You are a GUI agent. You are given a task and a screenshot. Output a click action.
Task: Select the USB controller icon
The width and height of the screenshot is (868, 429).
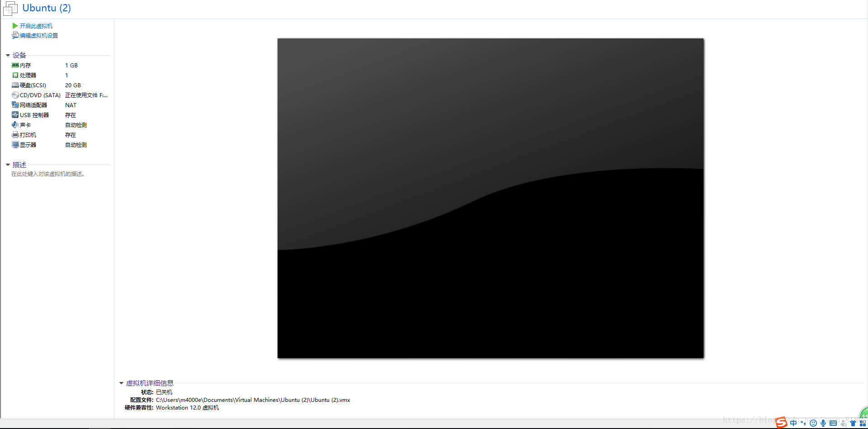pyautogui.click(x=15, y=115)
